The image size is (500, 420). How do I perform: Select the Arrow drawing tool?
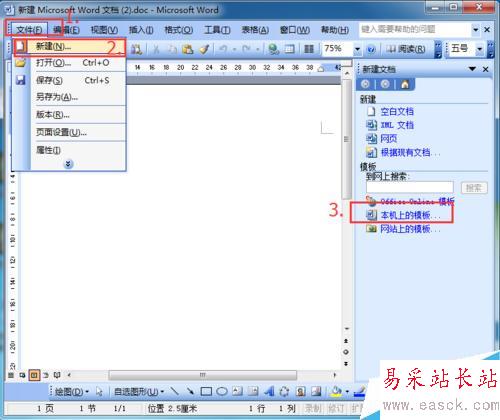coord(190,391)
